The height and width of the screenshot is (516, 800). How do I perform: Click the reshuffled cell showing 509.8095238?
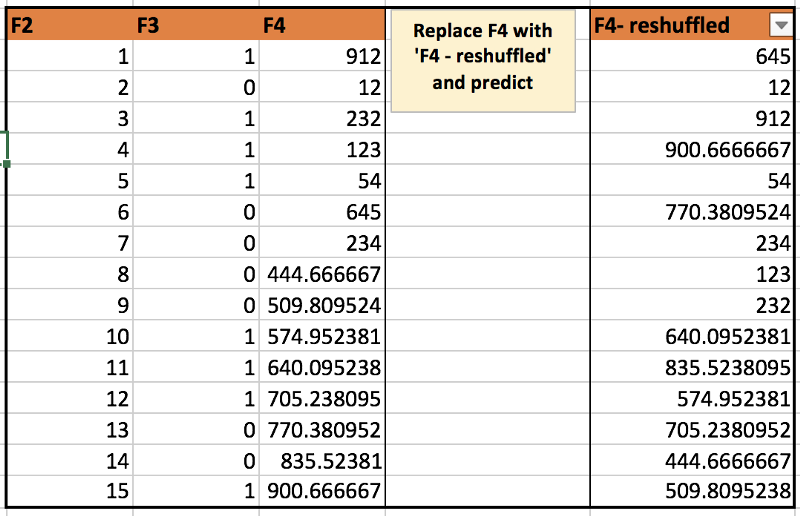[x=692, y=490]
